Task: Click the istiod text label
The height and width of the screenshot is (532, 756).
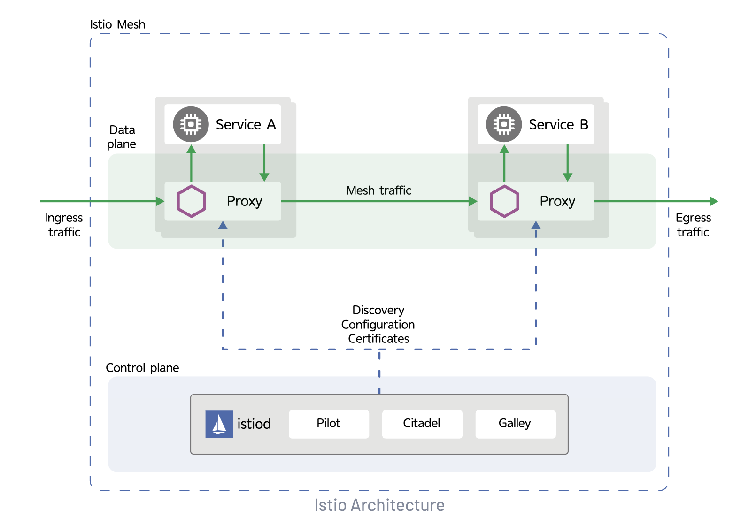Action: pos(254,424)
